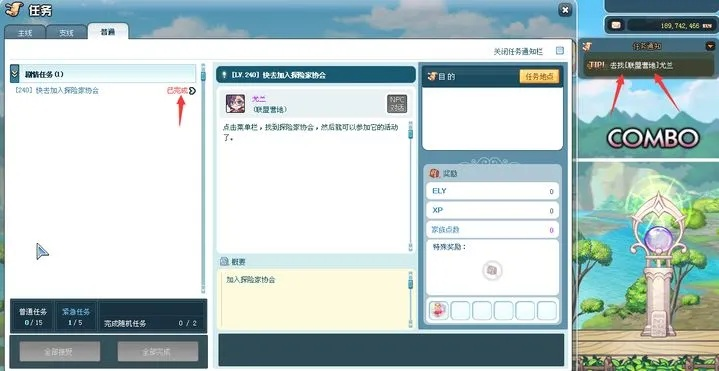Click the COMBO label
The image size is (719, 371).
(x=653, y=138)
